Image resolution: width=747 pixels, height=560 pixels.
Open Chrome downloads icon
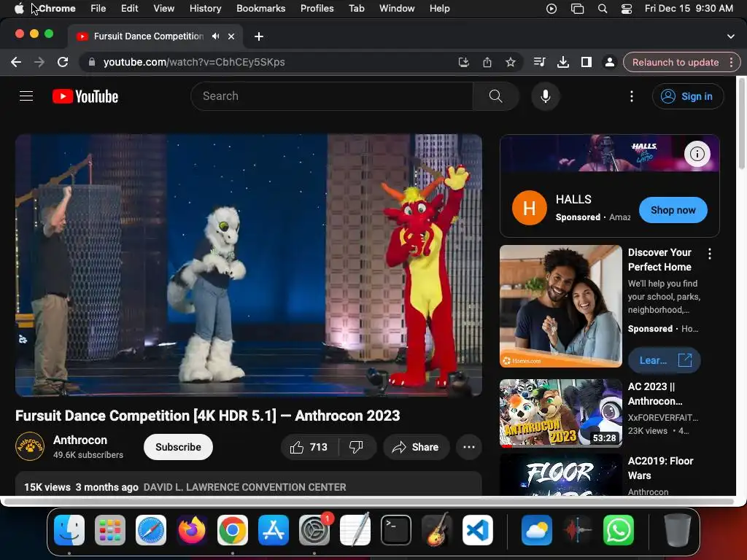tap(562, 62)
